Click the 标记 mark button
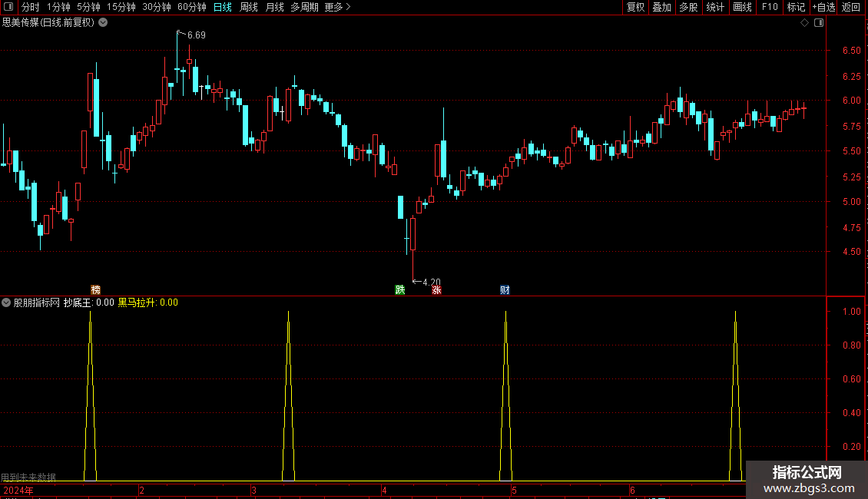The image size is (868, 499). (796, 7)
